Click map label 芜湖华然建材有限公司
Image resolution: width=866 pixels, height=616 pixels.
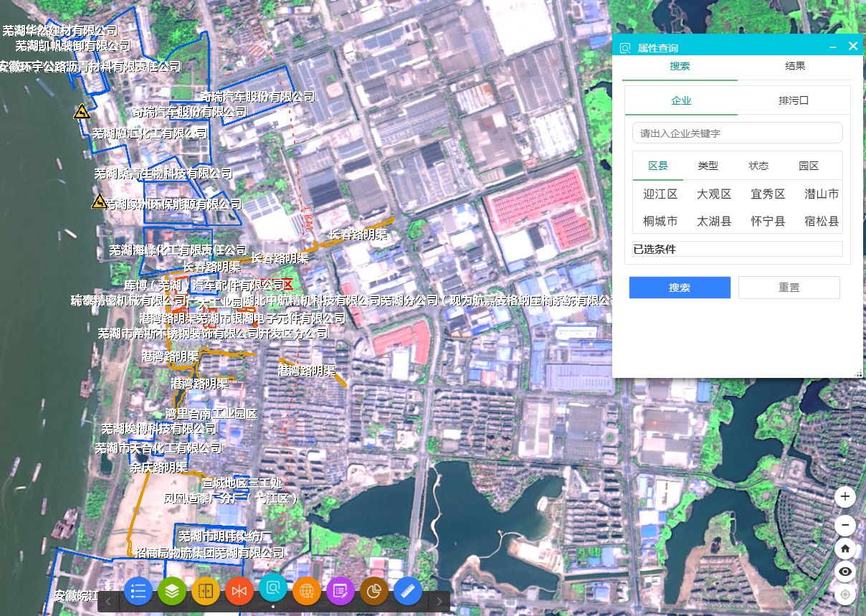60,31
